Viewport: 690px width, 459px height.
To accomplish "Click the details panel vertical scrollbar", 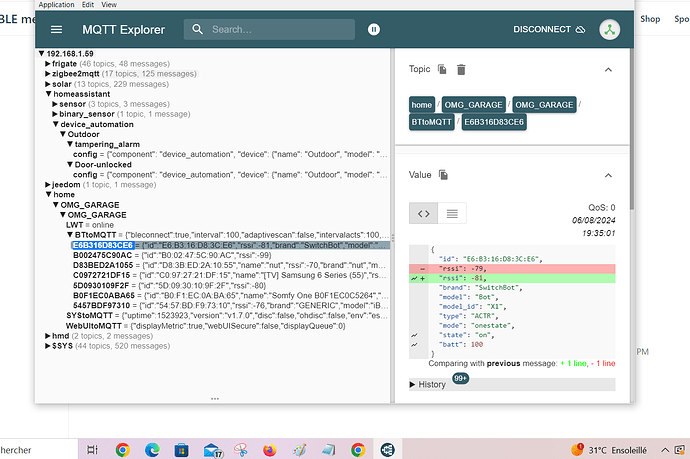I will (x=632, y=129).
